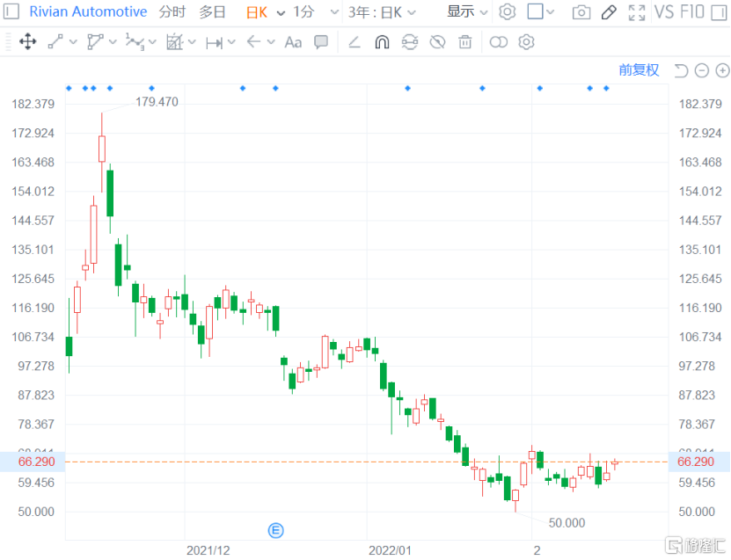
Task: Toggle the layout square checkbox
Action: [x=535, y=12]
